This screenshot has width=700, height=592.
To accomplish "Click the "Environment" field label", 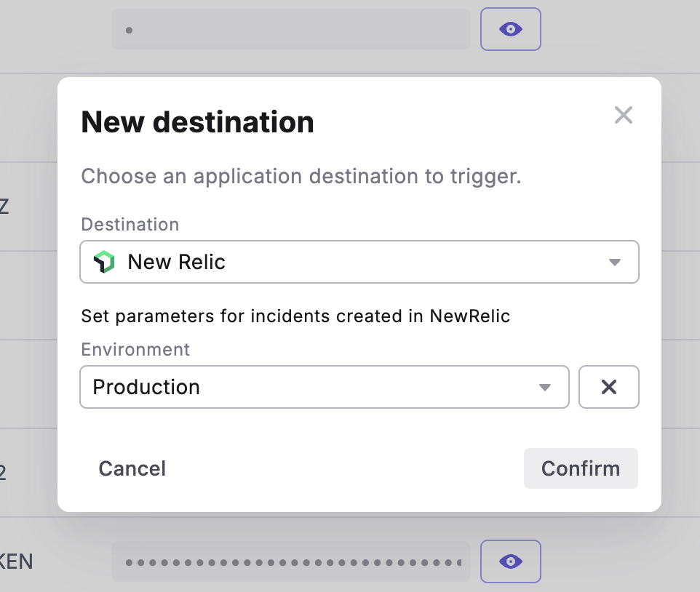I will point(135,349).
